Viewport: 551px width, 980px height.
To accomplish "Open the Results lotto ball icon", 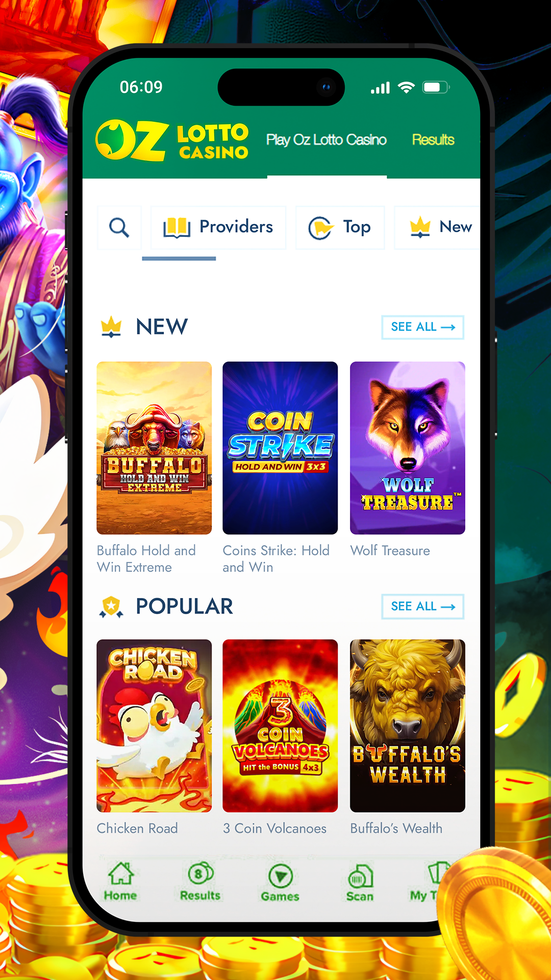I will 201,874.
